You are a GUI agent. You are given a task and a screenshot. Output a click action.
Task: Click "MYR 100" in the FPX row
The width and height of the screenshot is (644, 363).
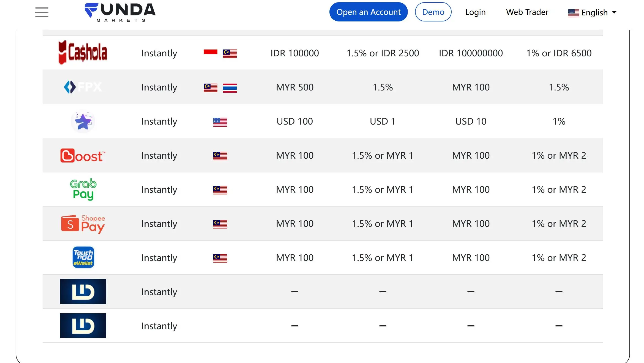coord(471,87)
